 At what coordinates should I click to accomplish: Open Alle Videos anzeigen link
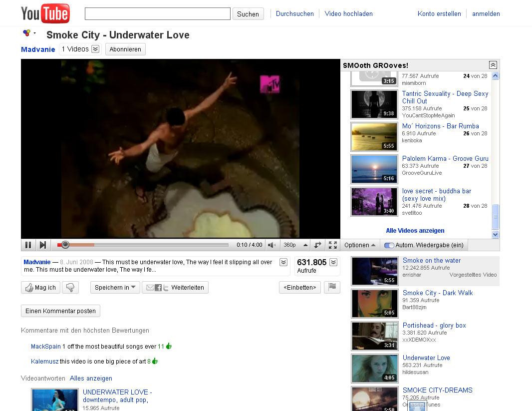click(415, 231)
